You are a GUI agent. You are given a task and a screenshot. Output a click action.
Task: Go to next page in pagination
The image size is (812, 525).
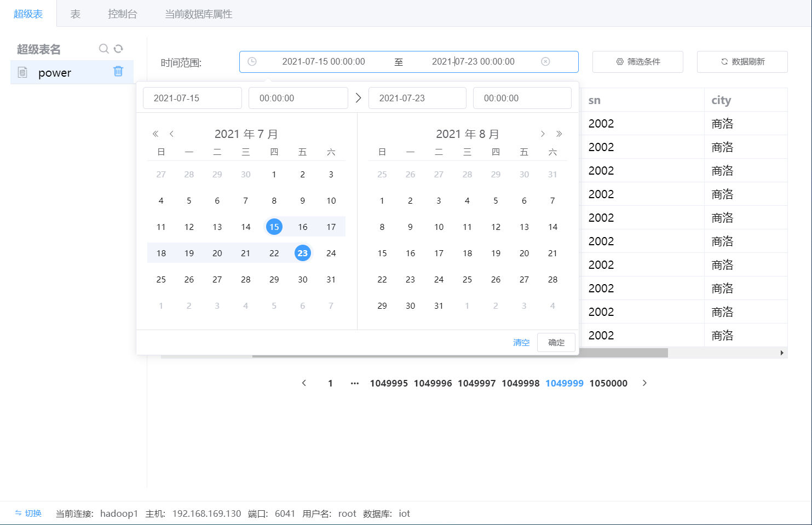click(644, 383)
